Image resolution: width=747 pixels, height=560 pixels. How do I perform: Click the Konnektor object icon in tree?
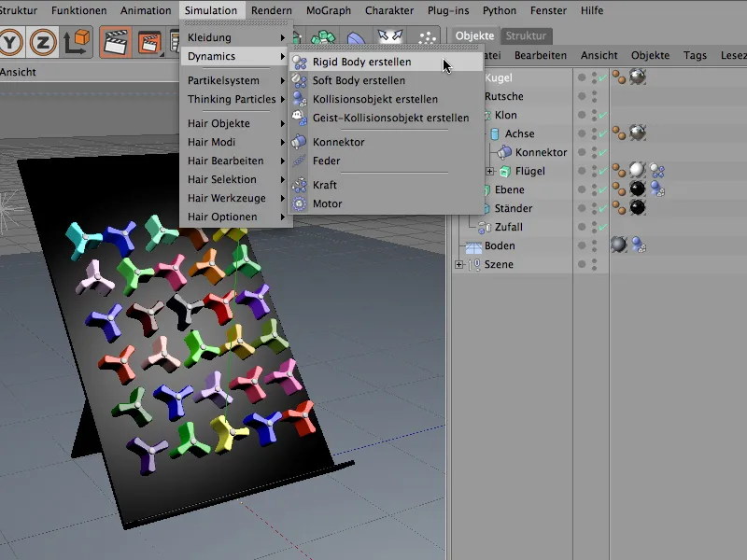(x=504, y=152)
